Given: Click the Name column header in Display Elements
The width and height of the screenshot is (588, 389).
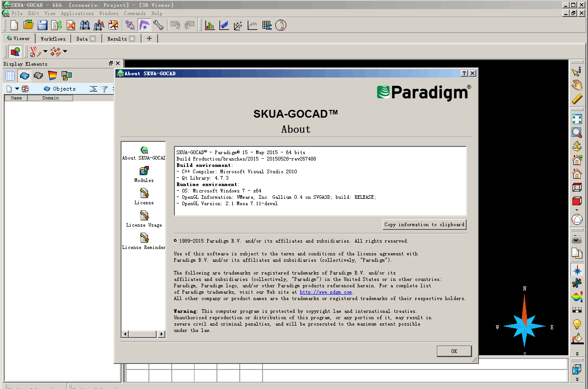Looking at the screenshot, I should click(x=16, y=98).
